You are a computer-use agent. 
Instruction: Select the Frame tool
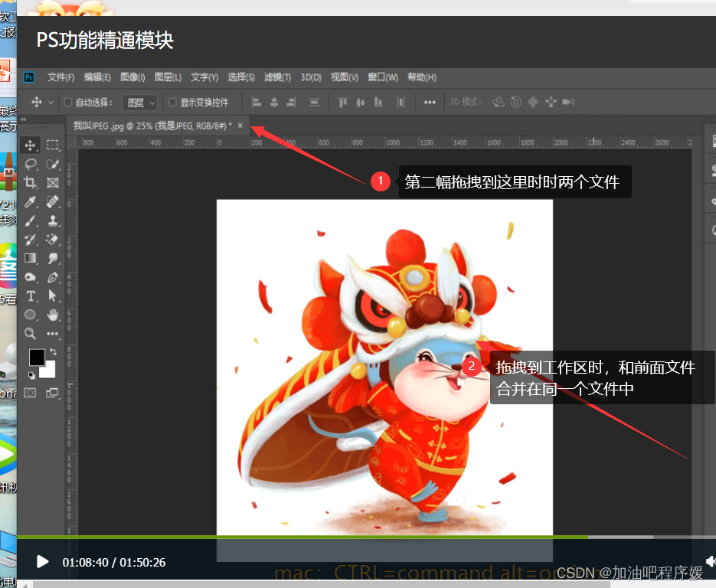pyautogui.click(x=53, y=183)
